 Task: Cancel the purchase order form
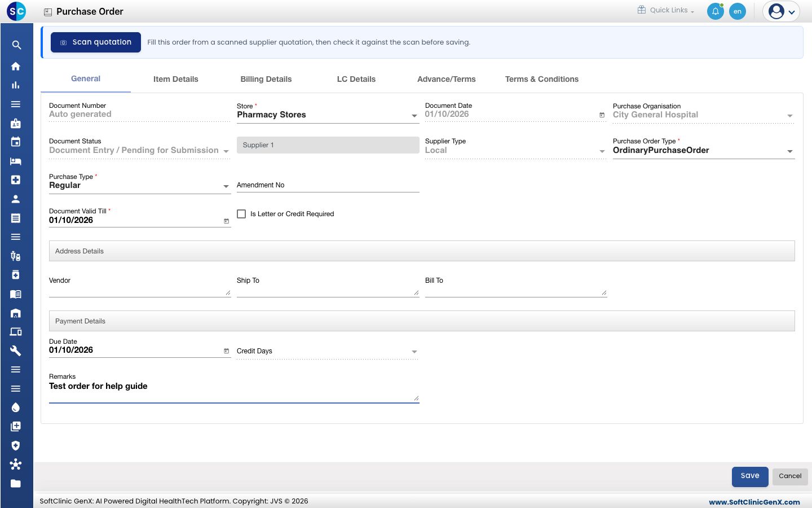tap(790, 476)
